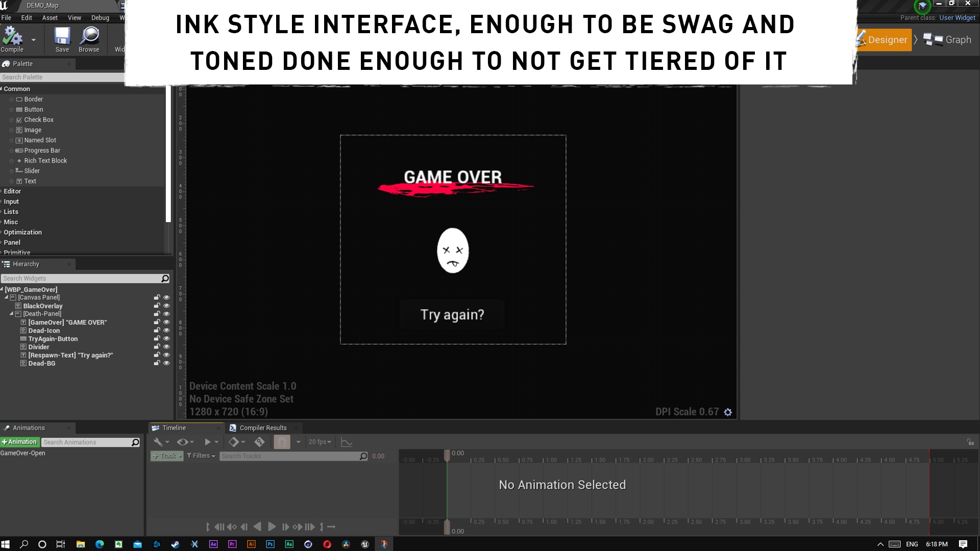Open the Filters dropdown in timeline
The width and height of the screenshot is (980, 551).
click(x=201, y=456)
